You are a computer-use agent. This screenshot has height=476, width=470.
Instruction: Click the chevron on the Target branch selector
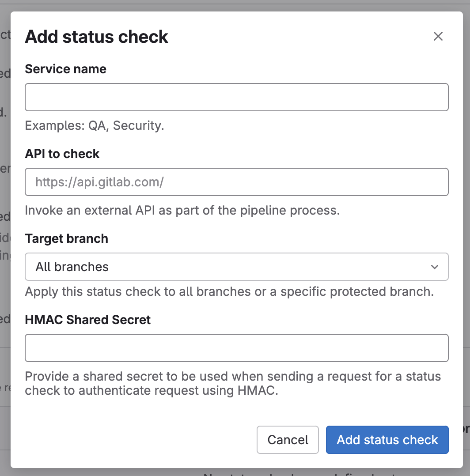coord(434,267)
